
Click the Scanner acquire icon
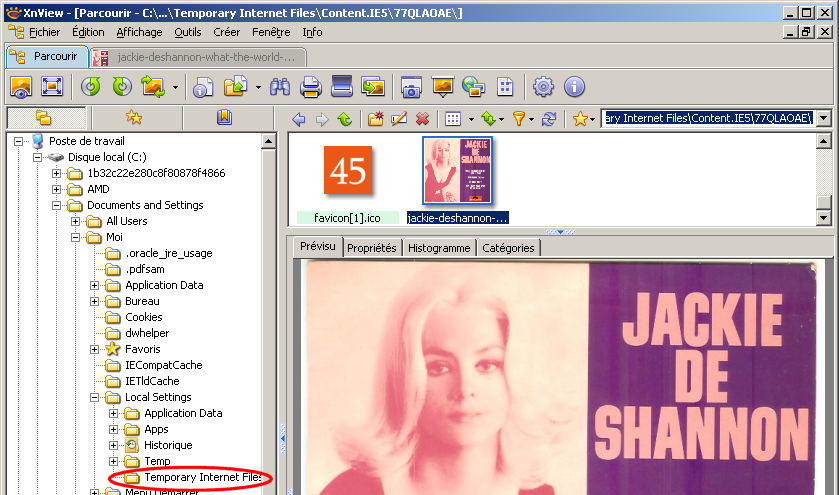click(342, 87)
